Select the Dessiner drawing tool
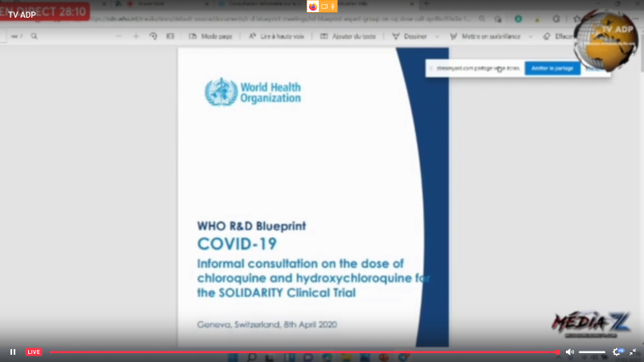 410,36
